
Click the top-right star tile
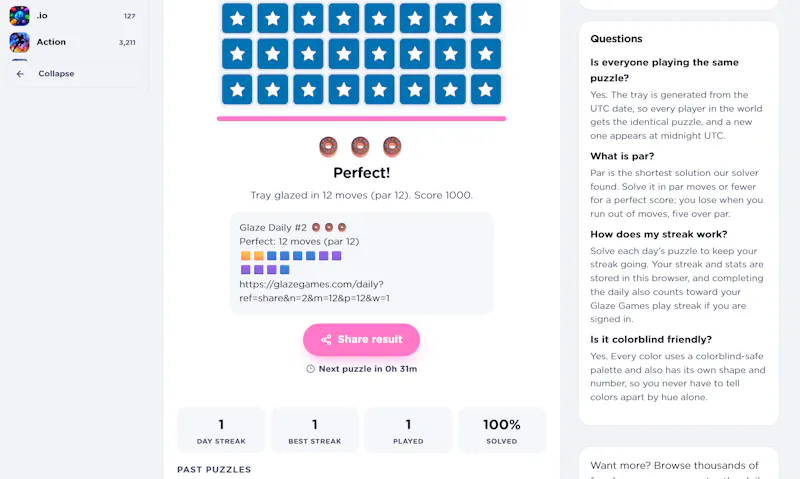click(485, 18)
